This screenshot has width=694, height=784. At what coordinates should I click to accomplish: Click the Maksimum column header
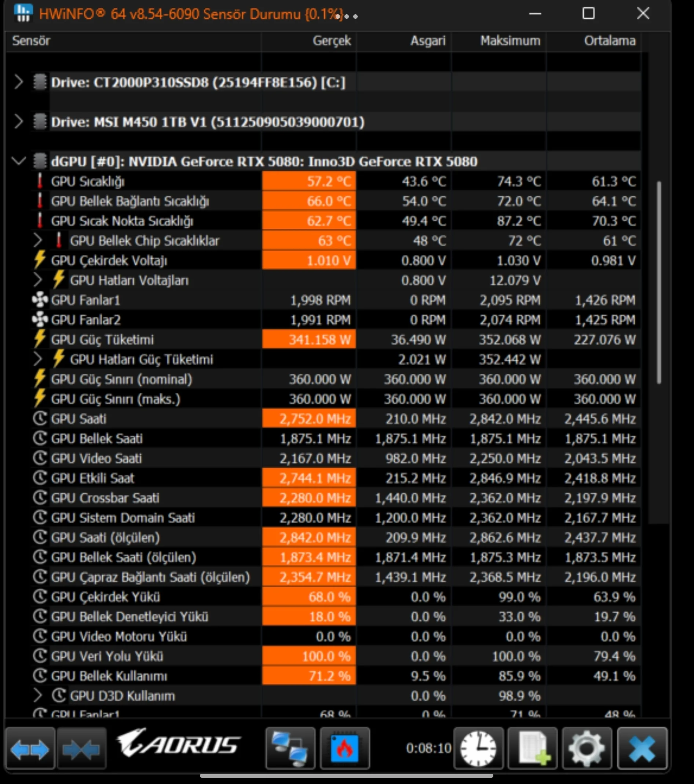point(498,41)
